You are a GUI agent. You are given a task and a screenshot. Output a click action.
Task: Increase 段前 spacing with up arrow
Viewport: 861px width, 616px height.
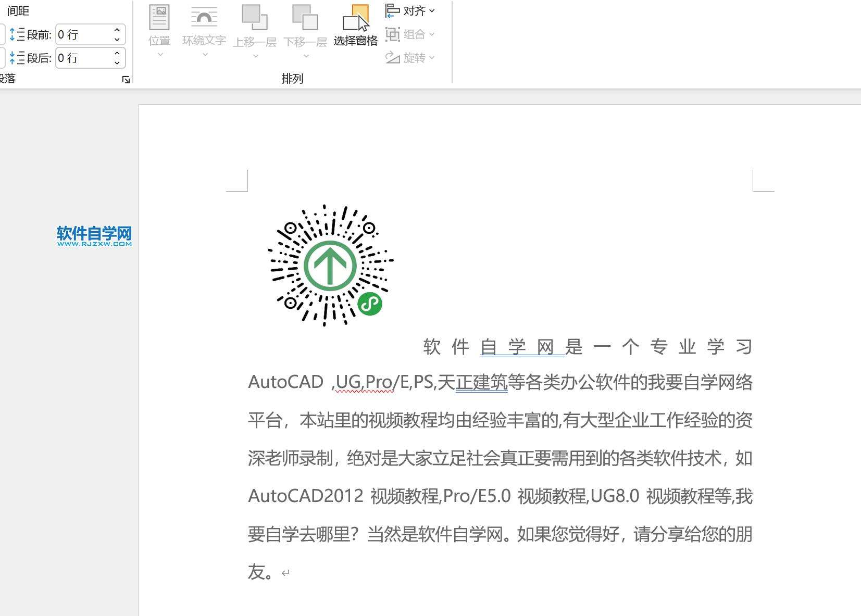(x=117, y=30)
